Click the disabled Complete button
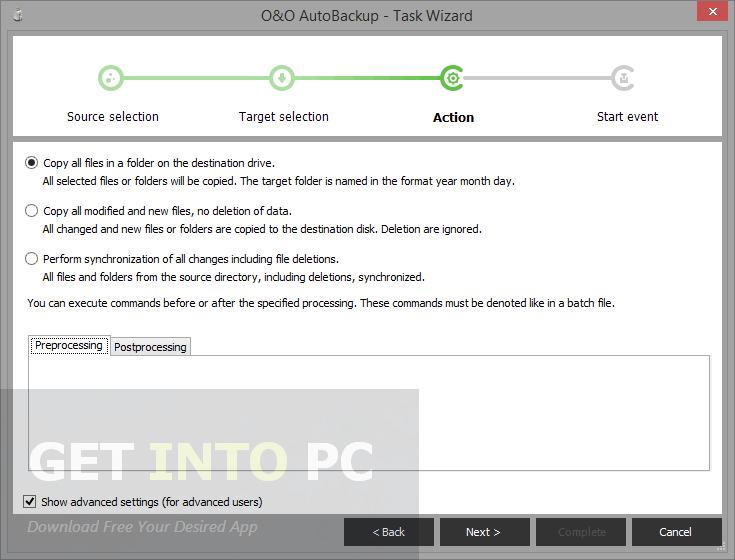Image resolution: width=735 pixels, height=560 pixels. [x=581, y=532]
